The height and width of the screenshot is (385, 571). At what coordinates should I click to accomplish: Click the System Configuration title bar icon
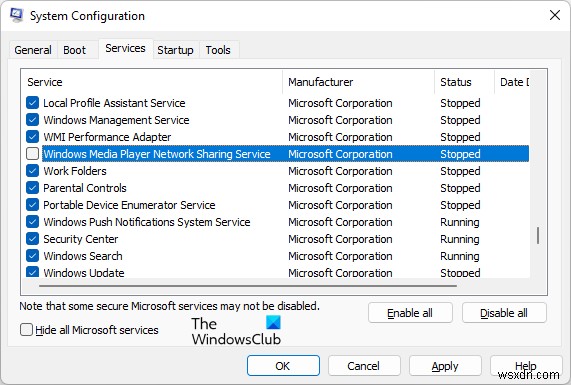pos(16,15)
